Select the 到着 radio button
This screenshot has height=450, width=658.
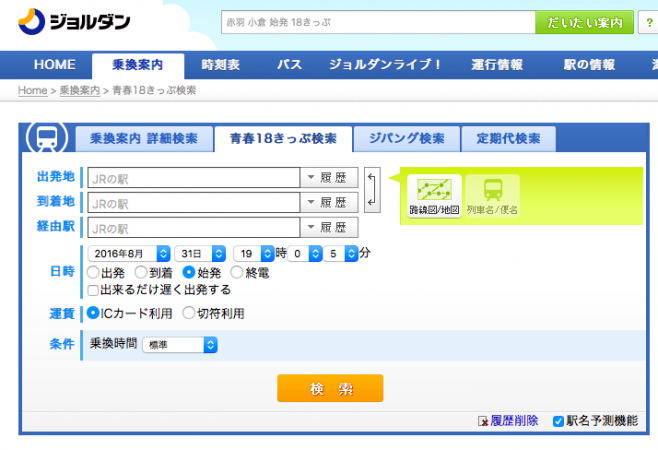(141, 272)
